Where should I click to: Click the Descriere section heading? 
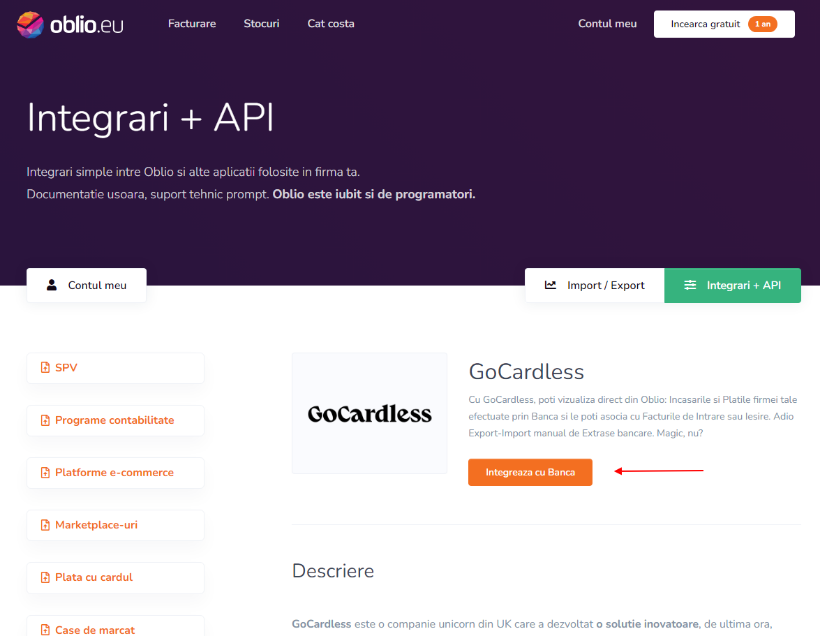(x=333, y=571)
